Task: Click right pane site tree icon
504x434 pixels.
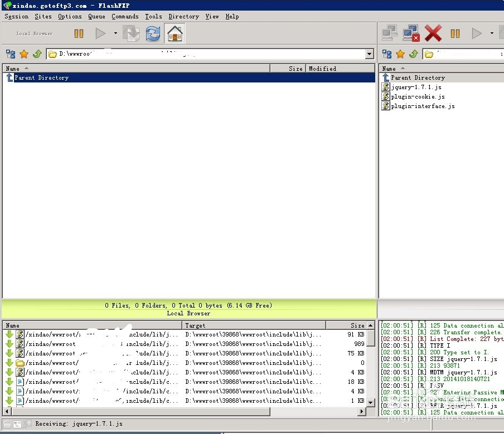Action: [387, 54]
